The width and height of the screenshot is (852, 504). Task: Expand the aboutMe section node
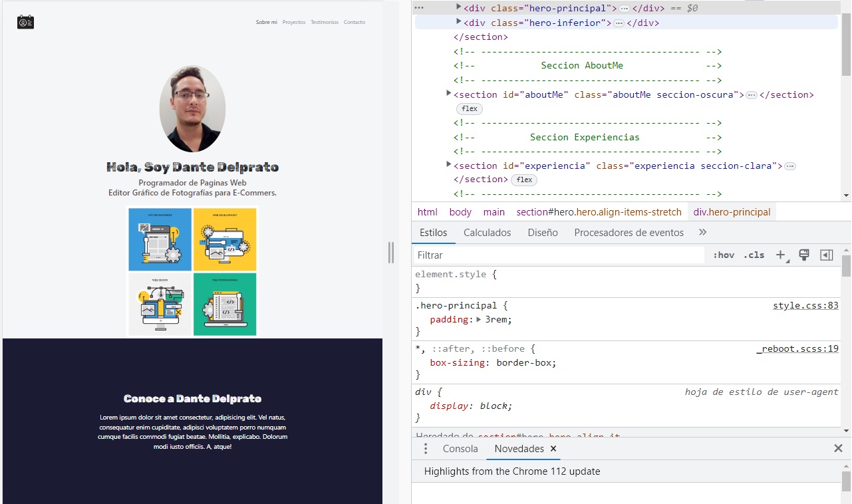tap(449, 93)
